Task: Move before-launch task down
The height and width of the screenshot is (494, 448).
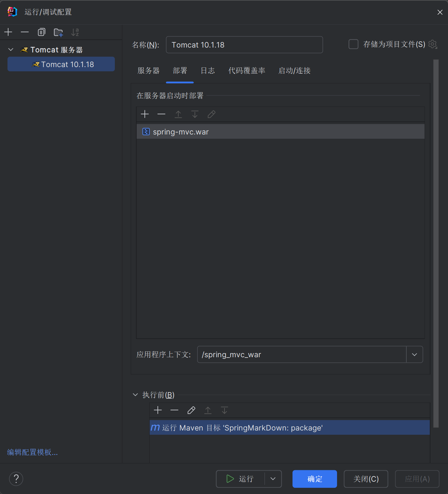Action: click(224, 410)
